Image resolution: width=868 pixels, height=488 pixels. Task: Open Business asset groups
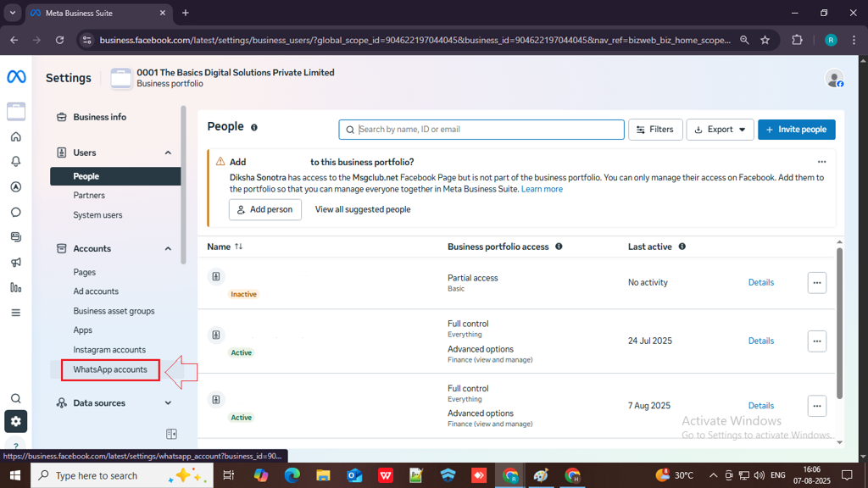[114, 311]
